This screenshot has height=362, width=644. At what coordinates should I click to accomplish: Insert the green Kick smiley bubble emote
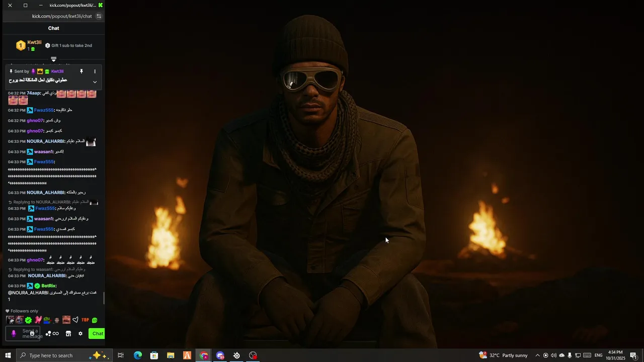click(95, 320)
